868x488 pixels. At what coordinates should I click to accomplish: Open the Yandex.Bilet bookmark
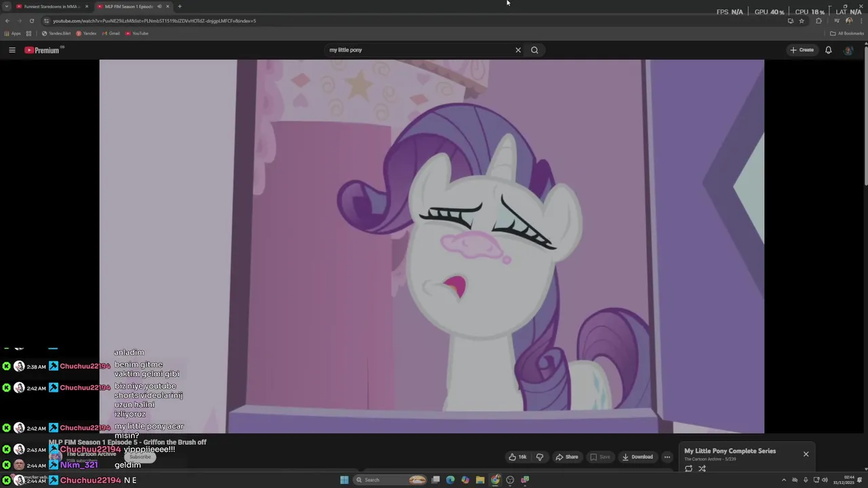click(x=56, y=33)
